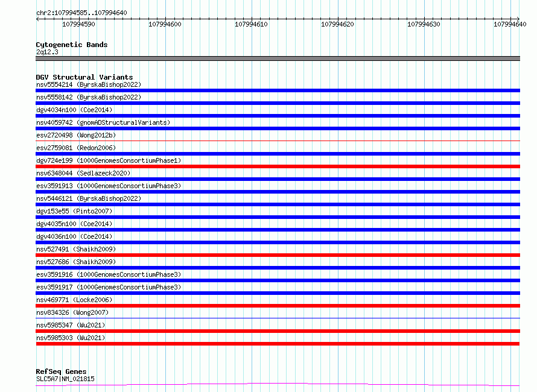
Task: Click ruler position 107994600
Action: (165, 24)
